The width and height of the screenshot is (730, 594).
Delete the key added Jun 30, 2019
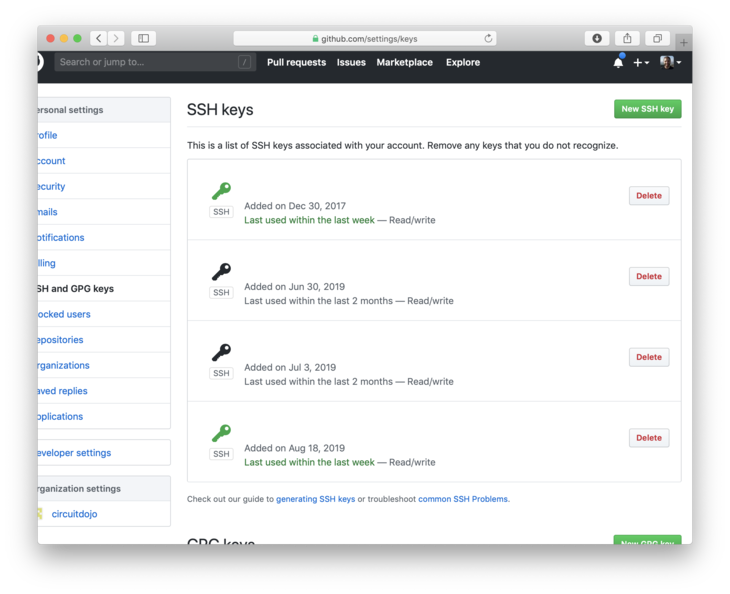click(x=649, y=277)
